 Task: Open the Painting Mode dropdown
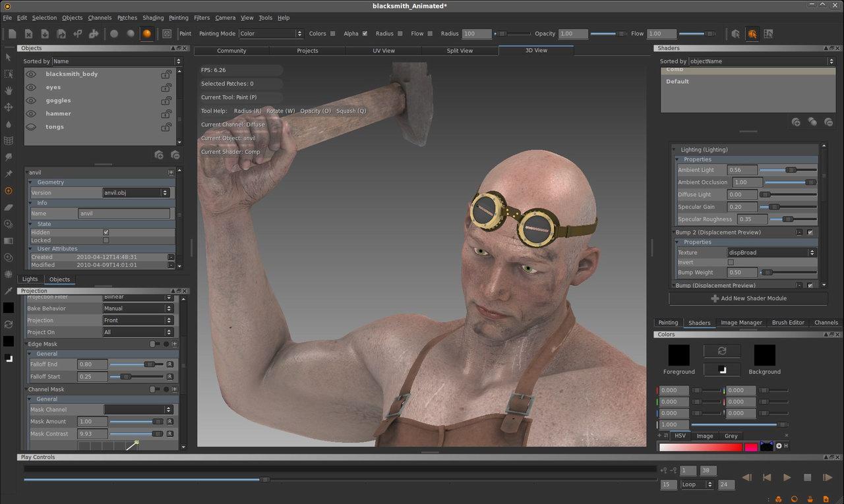click(270, 34)
